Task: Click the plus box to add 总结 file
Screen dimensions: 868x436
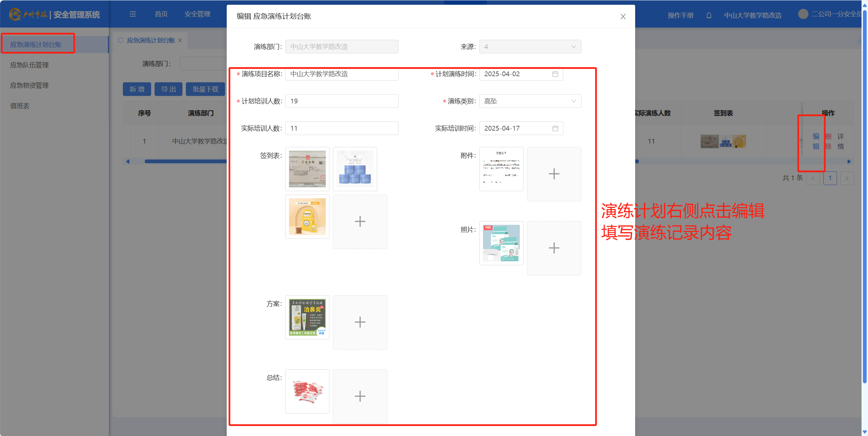Action: coord(360,396)
